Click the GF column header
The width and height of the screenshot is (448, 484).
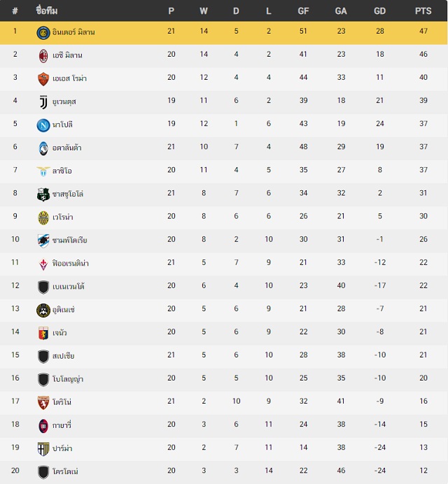click(x=303, y=11)
